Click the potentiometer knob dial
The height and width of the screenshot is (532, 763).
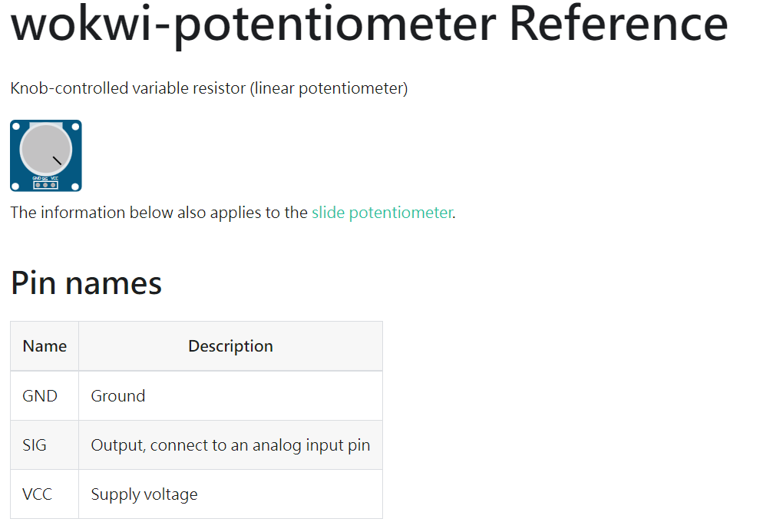pyautogui.click(x=46, y=150)
